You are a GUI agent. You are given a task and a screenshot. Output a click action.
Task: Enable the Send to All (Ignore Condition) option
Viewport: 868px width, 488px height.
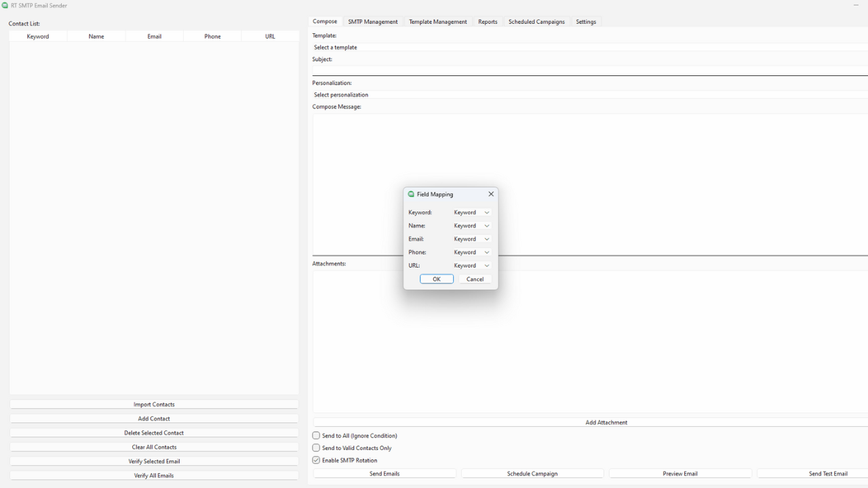[316, 435]
